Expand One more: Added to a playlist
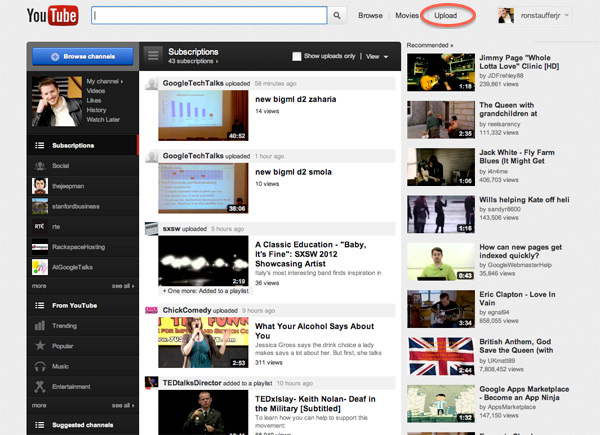This screenshot has width=600, height=435. pos(206,291)
